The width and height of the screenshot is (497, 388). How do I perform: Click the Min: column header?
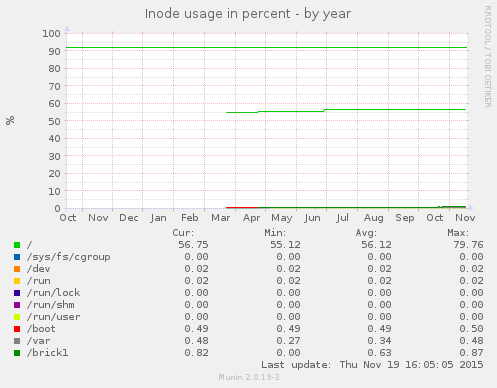[275, 233]
